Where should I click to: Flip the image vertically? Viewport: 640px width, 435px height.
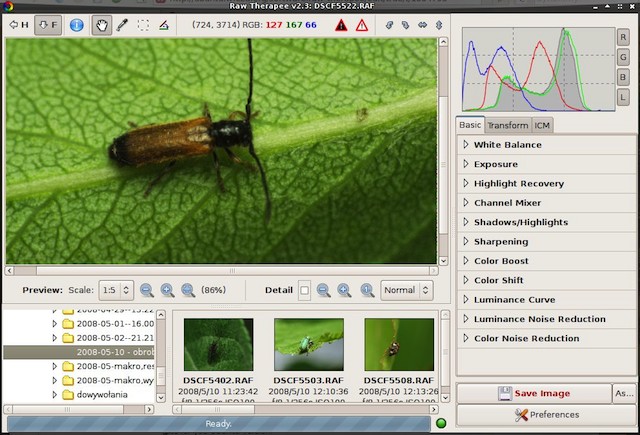pyautogui.click(x=439, y=25)
